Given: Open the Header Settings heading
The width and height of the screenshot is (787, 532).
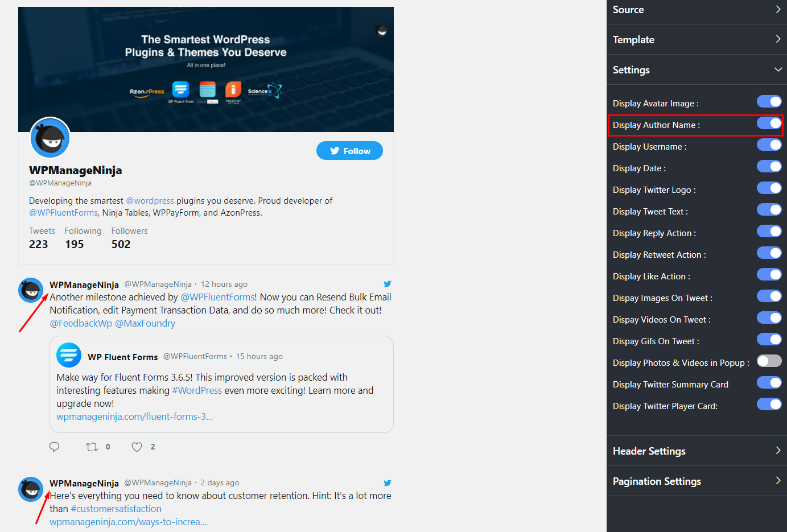Looking at the screenshot, I should [x=649, y=451].
